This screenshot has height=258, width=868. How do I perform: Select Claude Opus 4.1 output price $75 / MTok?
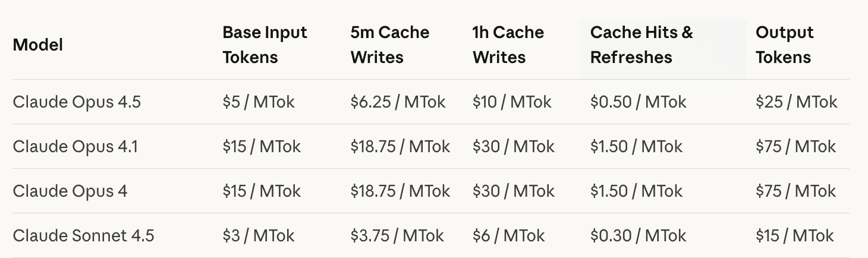[x=795, y=146]
